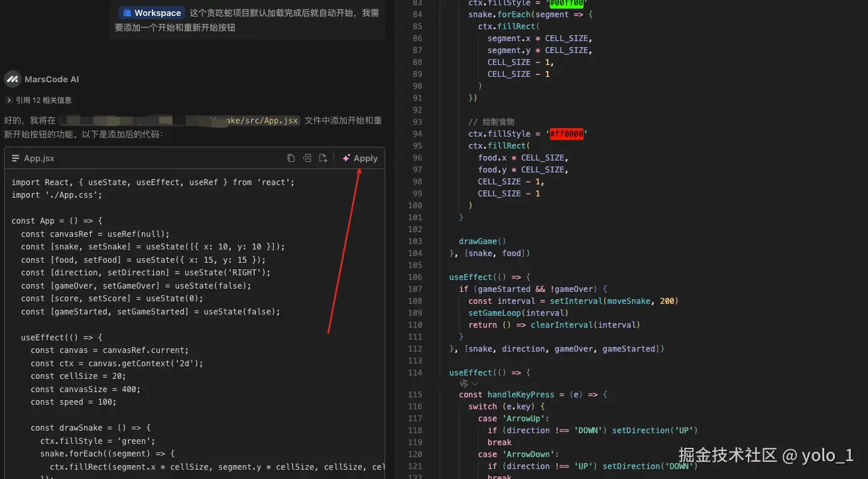The height and width of the screenshot is (479, 868).
Task: Click snake.forEach(segment => { on line 84
Action: [x=530, y=15]
